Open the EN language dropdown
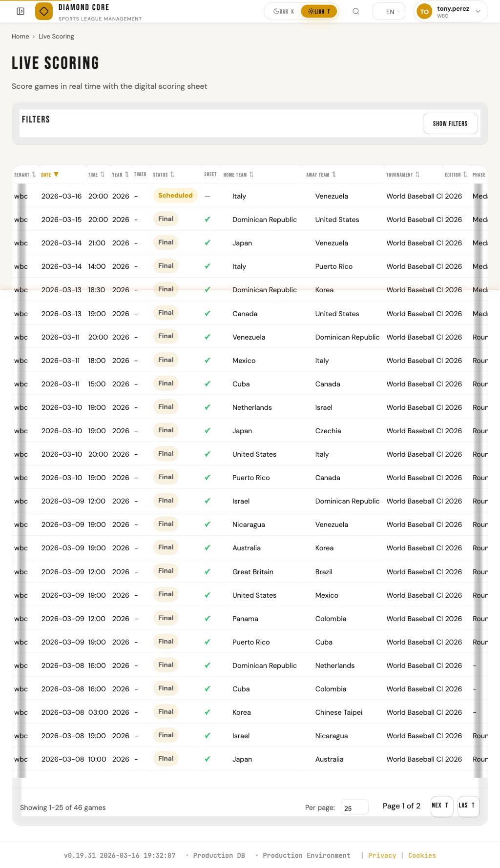Screen dimensions: 500x868 tap(389, 11)
